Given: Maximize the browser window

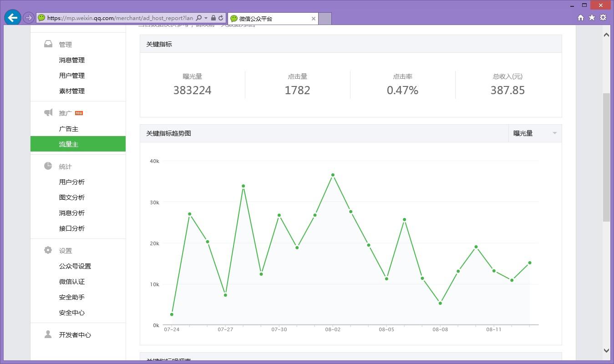Looking at the screenshot, I should [x=584, y=5].
